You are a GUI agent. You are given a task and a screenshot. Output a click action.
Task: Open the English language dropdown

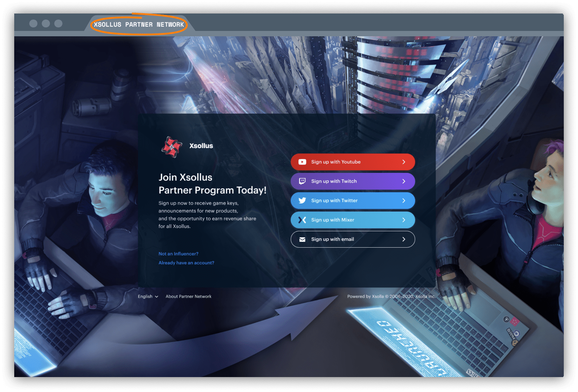click(x=145, y=296)
